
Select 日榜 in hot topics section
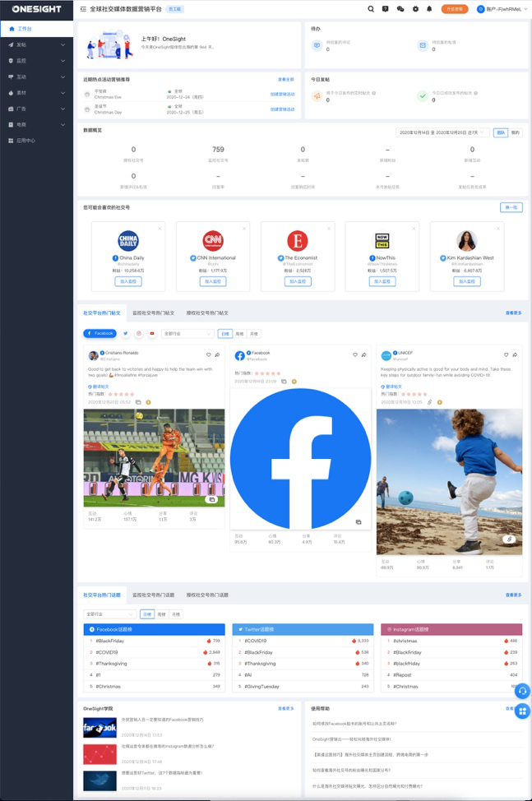tap(147, 614)
